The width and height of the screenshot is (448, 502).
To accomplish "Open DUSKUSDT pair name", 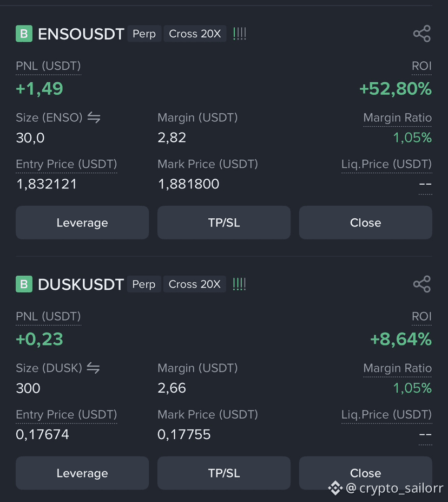I will 81,284.
